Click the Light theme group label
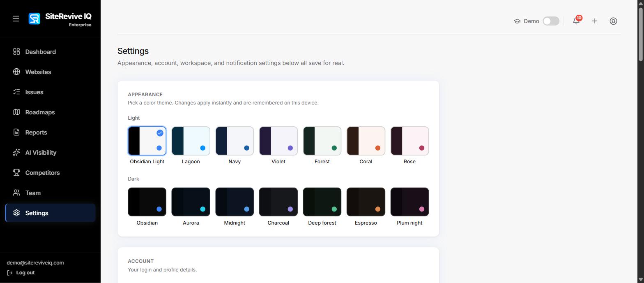Viewport: 644px width, 283px height. pyautogui.click(x=134, y=118)
